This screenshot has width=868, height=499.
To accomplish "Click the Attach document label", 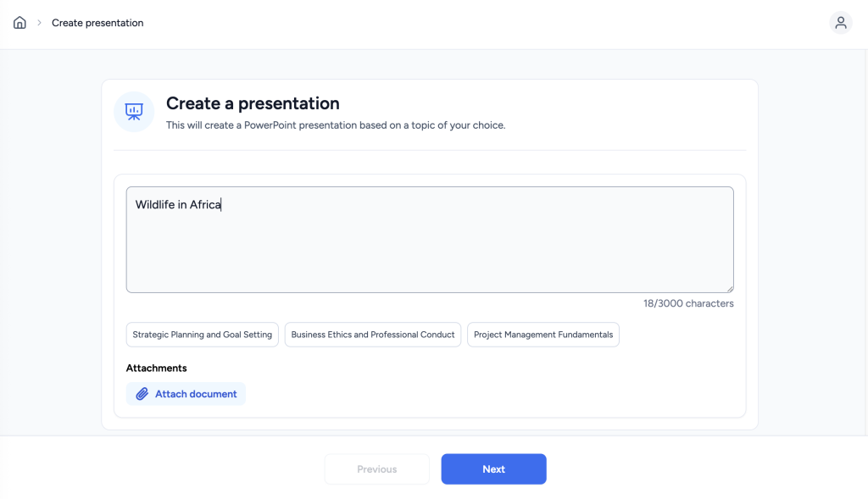I will 196,394.
